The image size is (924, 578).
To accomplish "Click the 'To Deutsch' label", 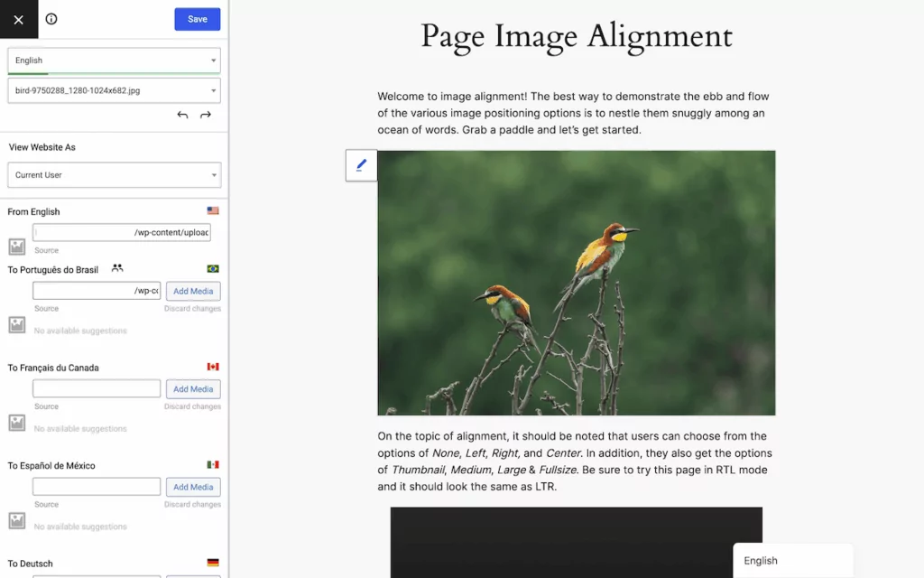I will tap(30, 564).
